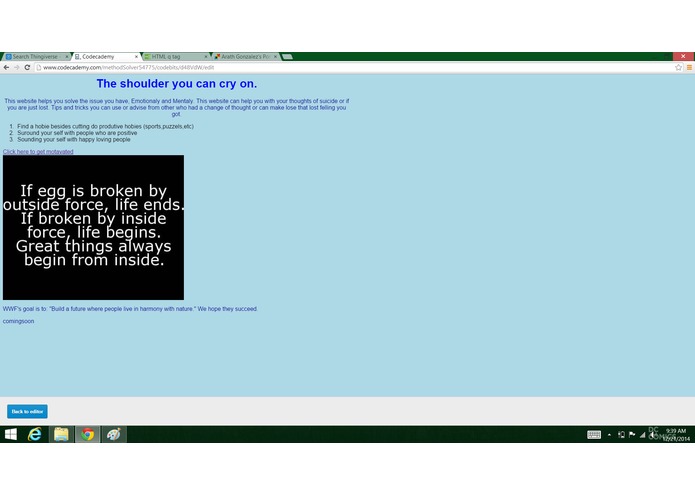Click the browser forward arrow
695x494 pixels.
click(x=17, y=67)
